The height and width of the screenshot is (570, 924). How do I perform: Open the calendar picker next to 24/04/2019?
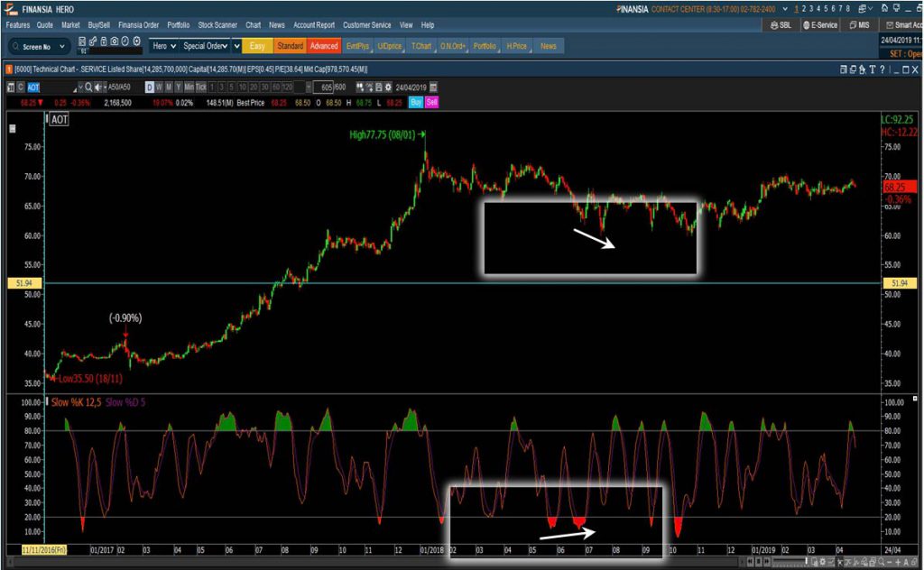[x=433, y=87]
